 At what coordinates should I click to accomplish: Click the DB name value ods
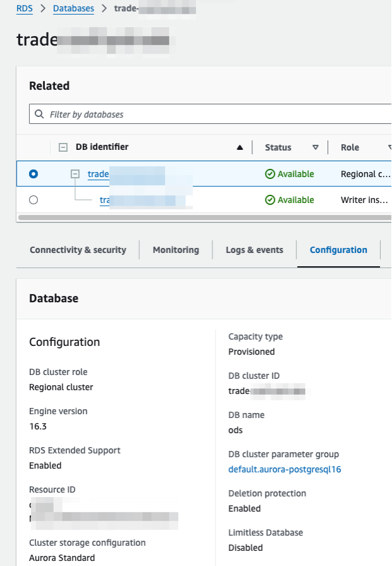pos(235,430)
